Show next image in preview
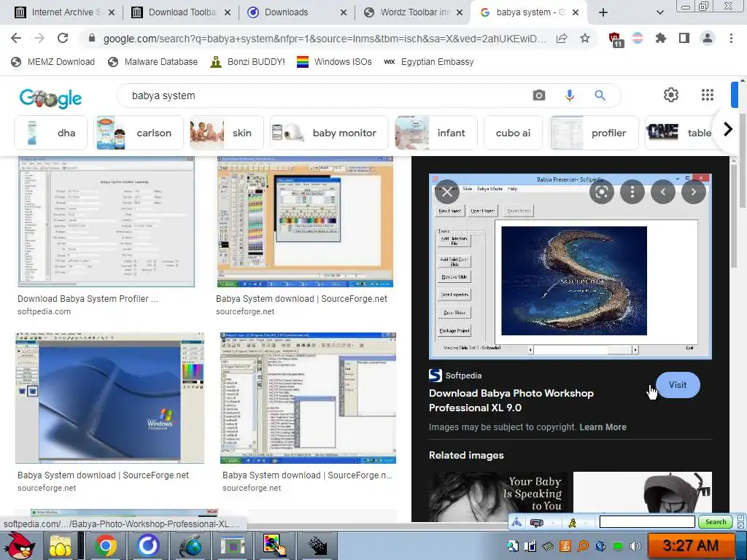 tap(693, 192)
